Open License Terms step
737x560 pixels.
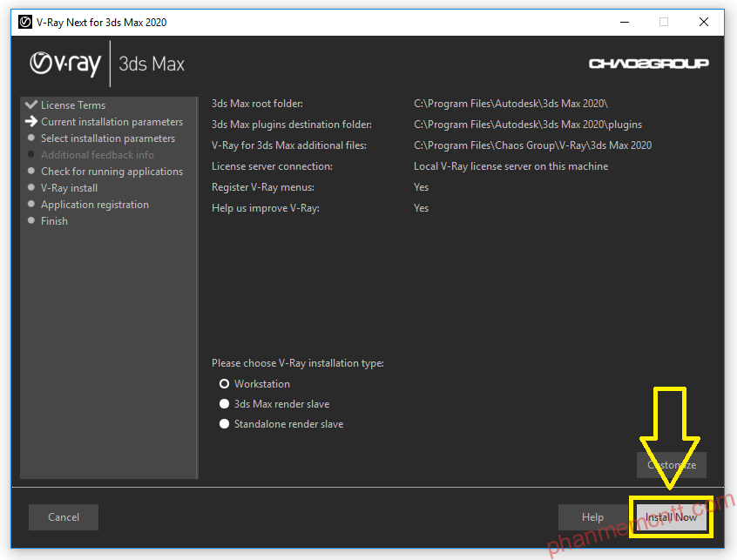[73, 105]
